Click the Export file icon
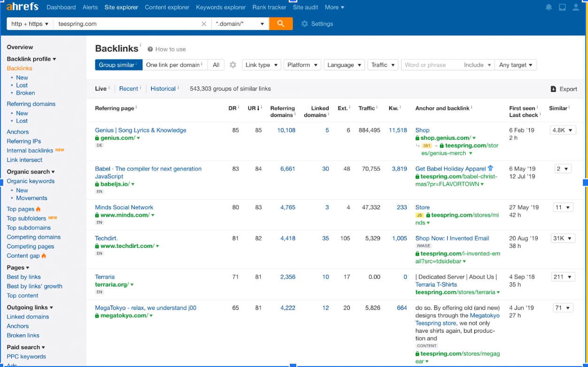 coord(553,89)
